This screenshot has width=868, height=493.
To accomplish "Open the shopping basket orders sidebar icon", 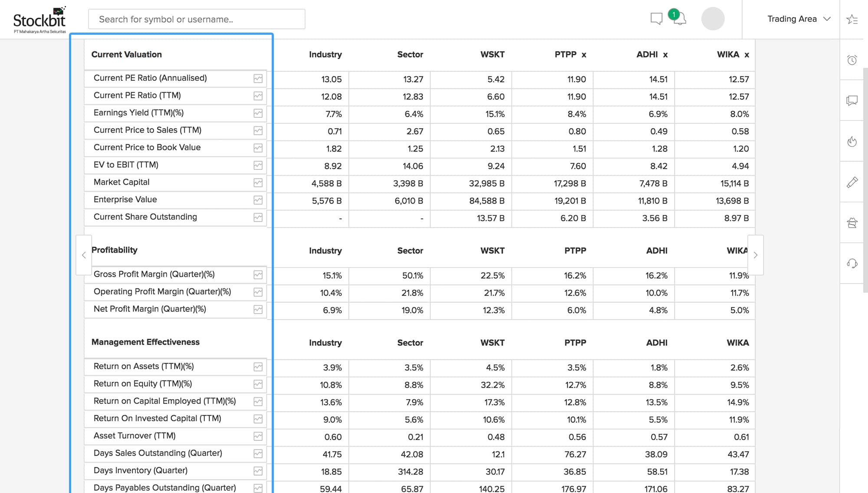I will 852,223.
